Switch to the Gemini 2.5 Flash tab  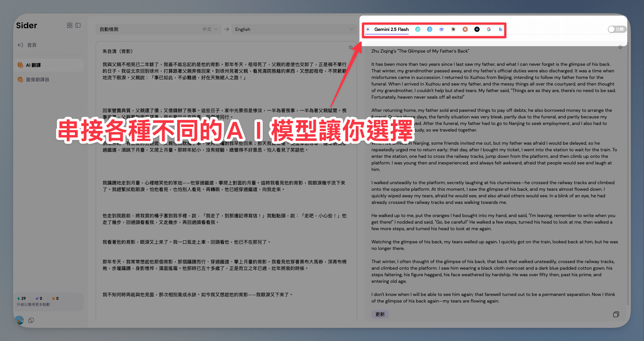(391, 29)
